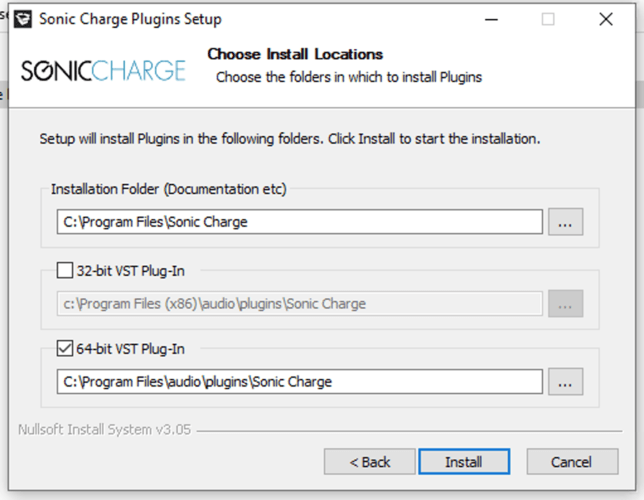This screenshot has width=644, height=500.
Task: Browse for 64-bit VST plug-in folder
Action: coord(566,382)
